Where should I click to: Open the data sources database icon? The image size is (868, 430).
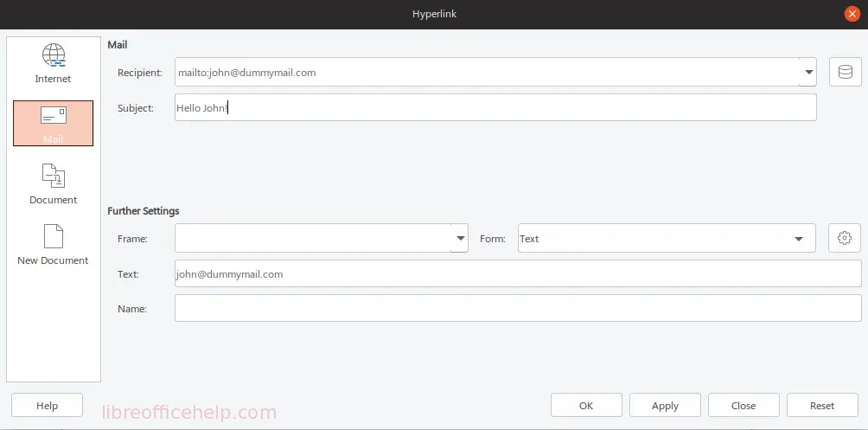(x=845, y=72)
